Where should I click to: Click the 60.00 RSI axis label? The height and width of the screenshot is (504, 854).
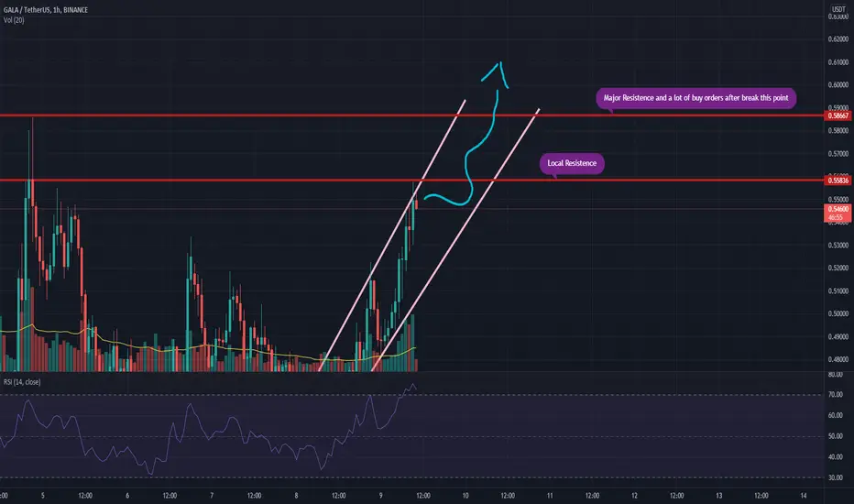[836, 415]
